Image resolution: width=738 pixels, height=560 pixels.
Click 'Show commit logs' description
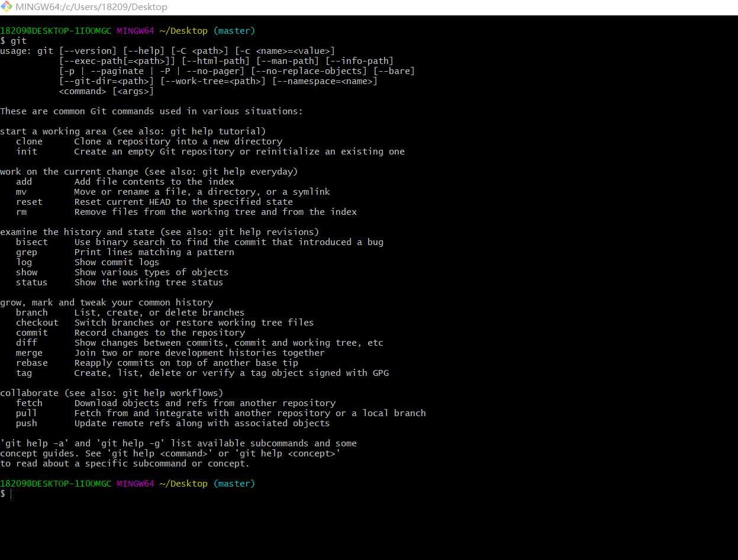point(117,262)
